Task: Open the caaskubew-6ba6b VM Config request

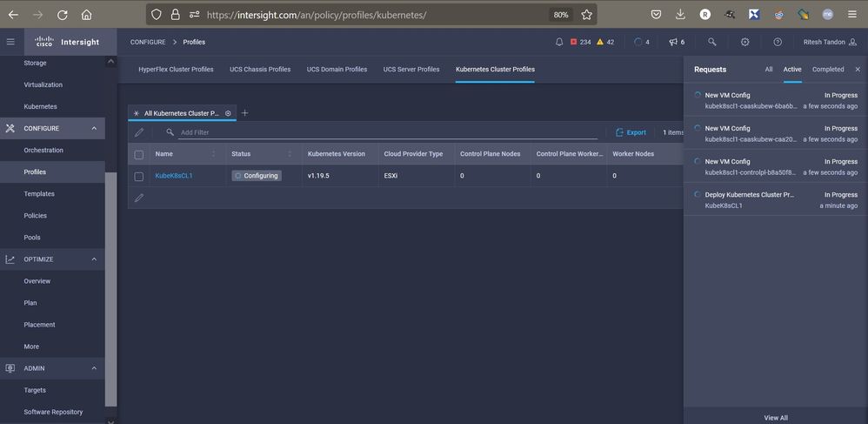Action: 776,100
